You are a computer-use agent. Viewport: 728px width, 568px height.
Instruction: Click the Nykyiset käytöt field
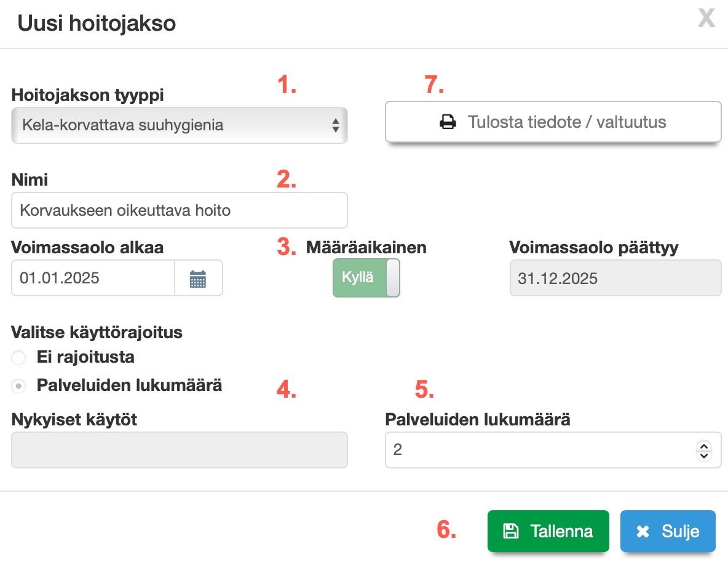[179, 450]
